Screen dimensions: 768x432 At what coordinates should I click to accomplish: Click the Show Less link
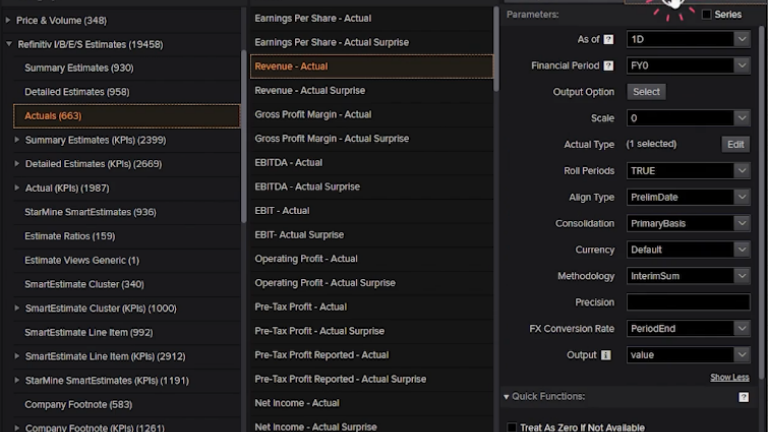pyautogui.click(x=729, y=377)
